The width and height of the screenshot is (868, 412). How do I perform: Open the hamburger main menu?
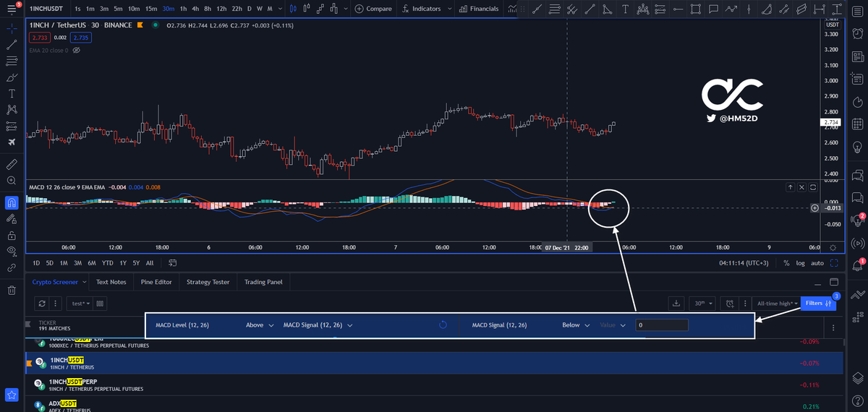[x=12, y=9]
